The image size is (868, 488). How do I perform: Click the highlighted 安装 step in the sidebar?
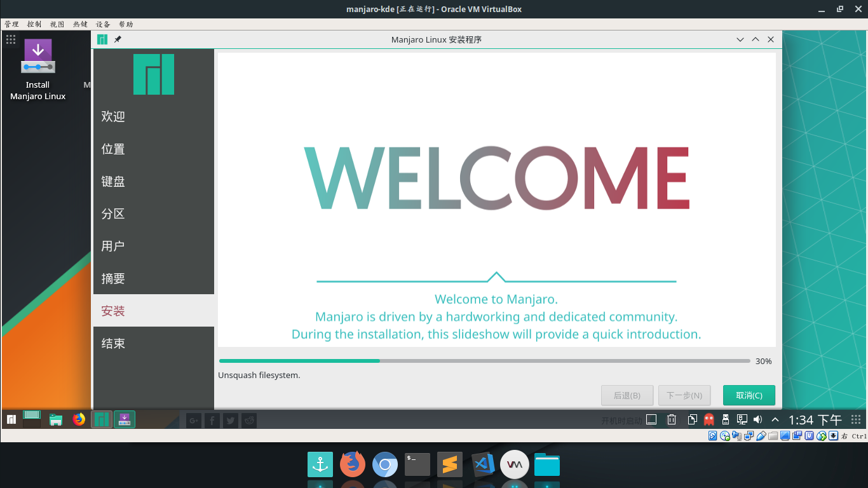pos(154,311)
